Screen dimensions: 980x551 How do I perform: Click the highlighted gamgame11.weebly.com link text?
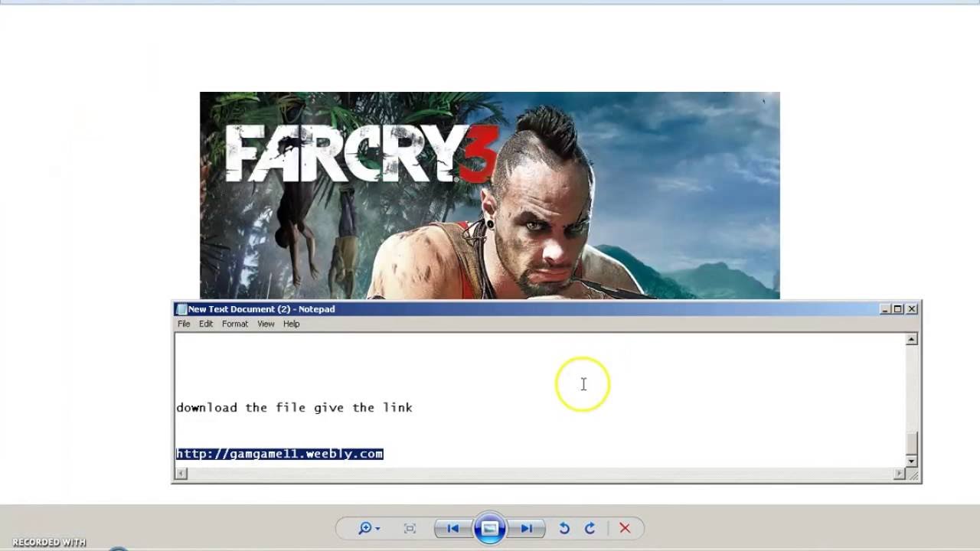(x=279, y=454)
